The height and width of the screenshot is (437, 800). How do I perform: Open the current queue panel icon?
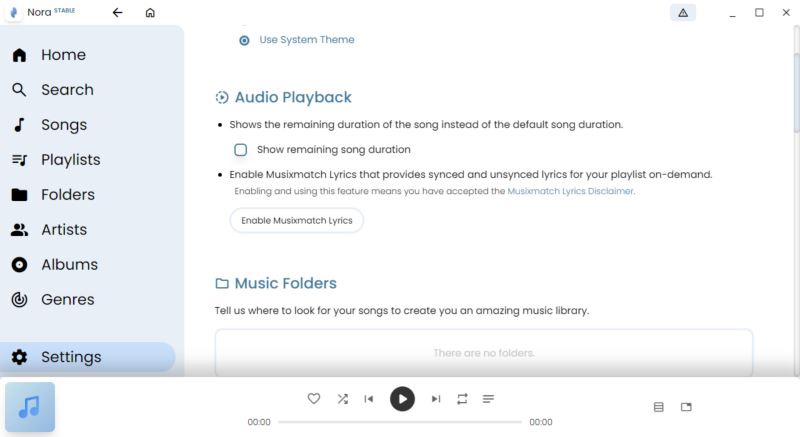(659, 407)
